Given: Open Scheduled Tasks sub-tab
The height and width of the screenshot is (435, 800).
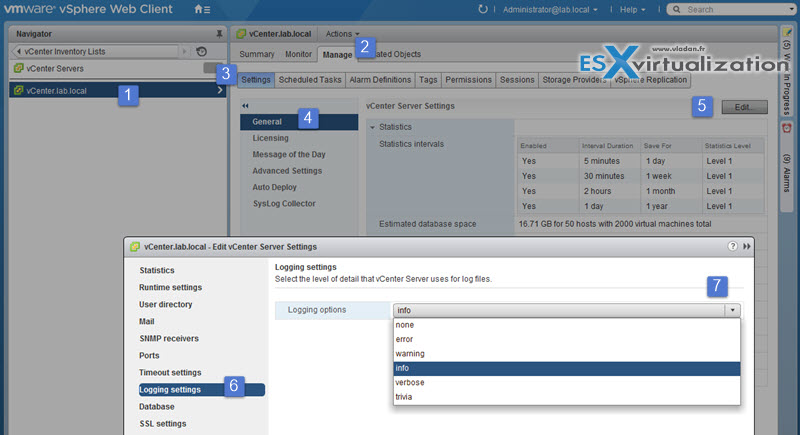Looking at the screenshot, I should click(x=310, y=80).
